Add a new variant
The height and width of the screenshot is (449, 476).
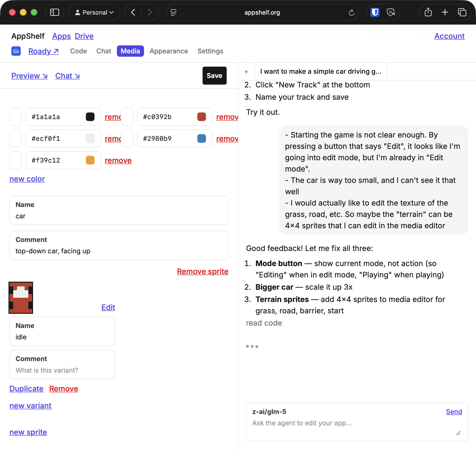30,406
